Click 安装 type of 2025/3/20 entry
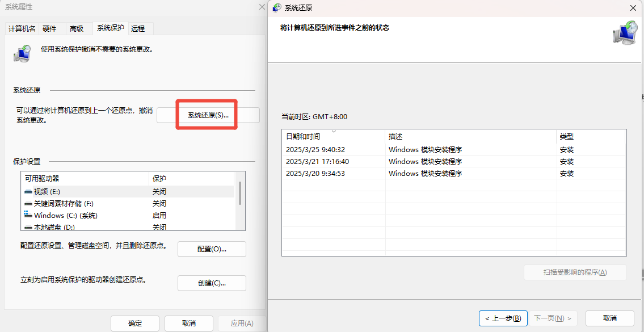The height and width of the screenshot is (332, 644). coord(567,174)
